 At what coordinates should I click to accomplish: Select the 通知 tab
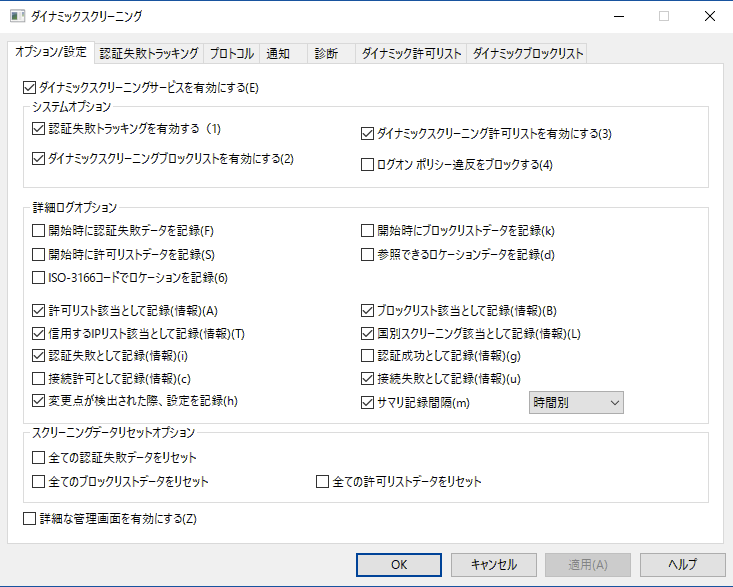[x=279, y=53]
